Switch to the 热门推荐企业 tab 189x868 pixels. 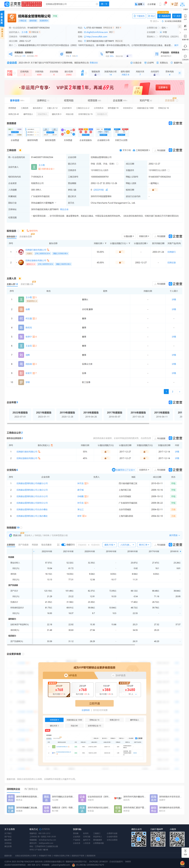(31, 789)
